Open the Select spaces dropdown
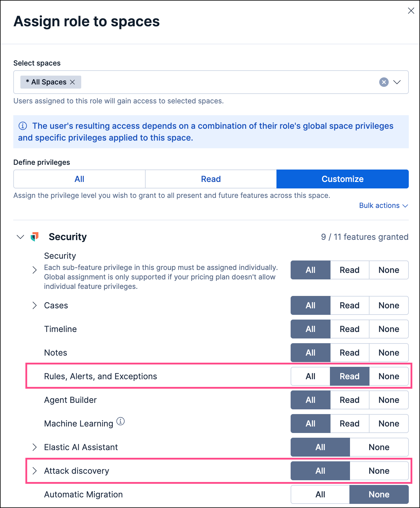This screenshot has width=420, height=508. (397, 82)
